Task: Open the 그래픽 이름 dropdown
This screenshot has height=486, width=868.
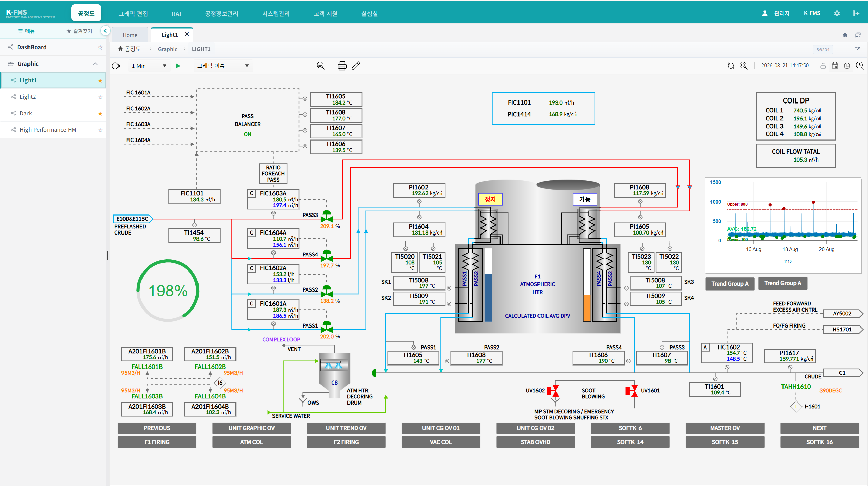Action: click(x=223, y=66)
